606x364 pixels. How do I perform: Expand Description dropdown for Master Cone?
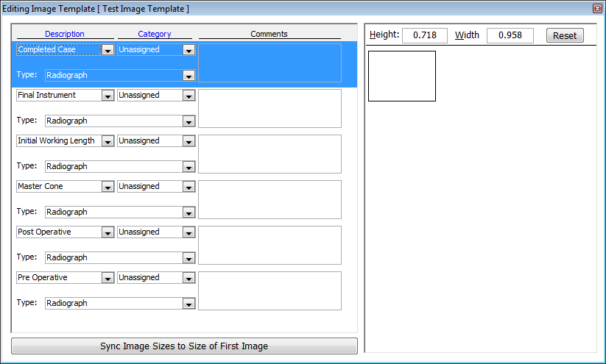click(x=108, y=188)
